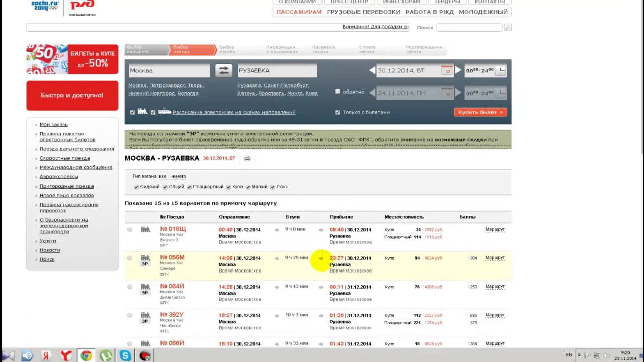Screen dimensions: 644x362
Task: Open Маршрут link for train № 056М
Action: point(495,258)
